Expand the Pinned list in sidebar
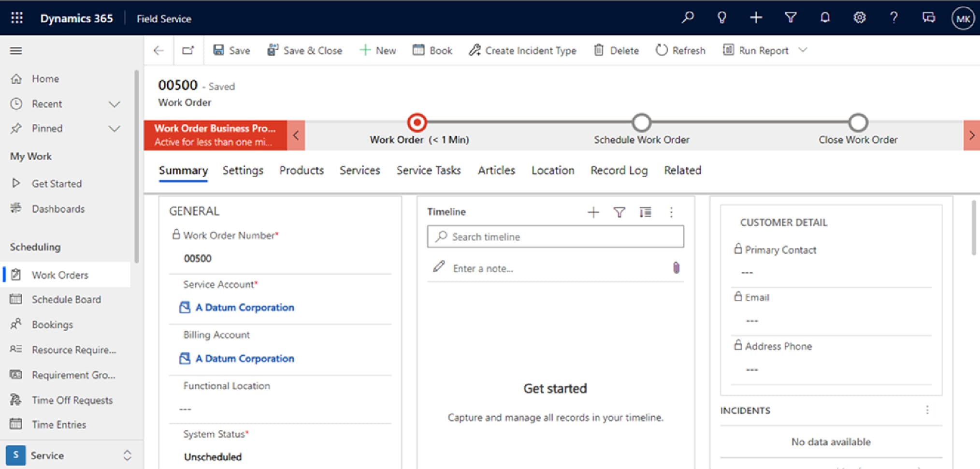 coord(114,129)
